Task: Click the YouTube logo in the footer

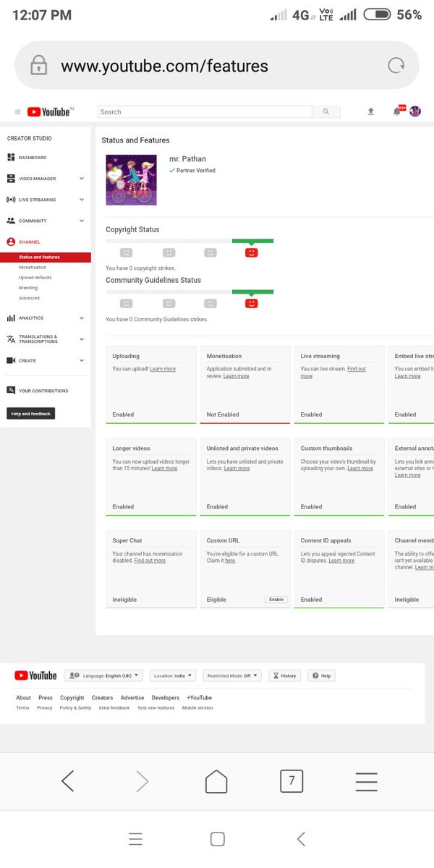Action: pos(35,676)
